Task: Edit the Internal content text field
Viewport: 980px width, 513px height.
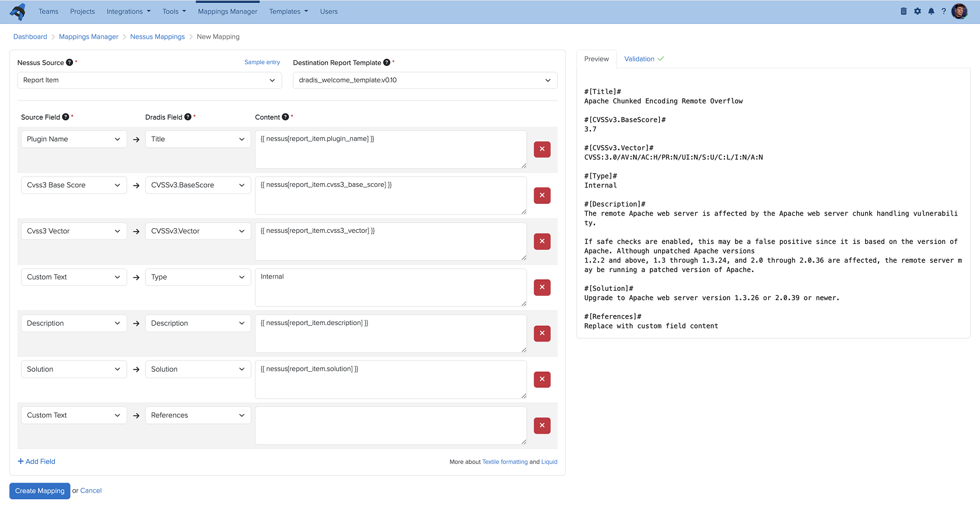Action: tap(391, 287)
